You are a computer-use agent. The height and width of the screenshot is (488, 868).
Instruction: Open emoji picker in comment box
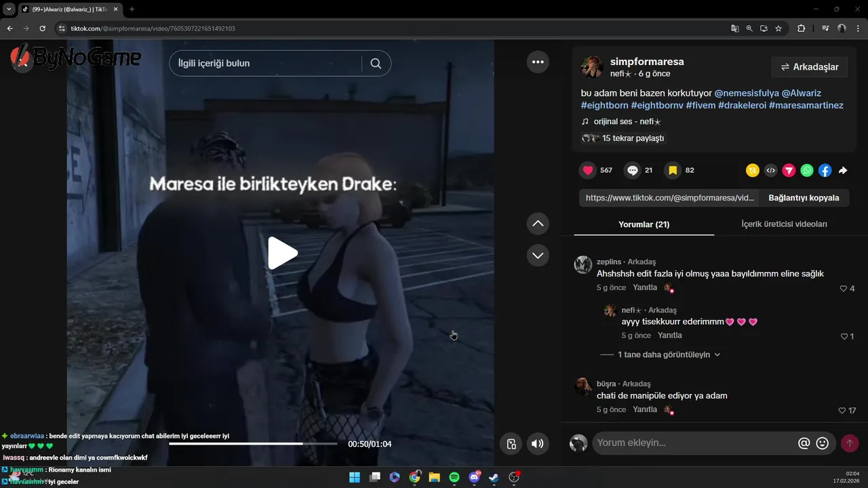(823, 443)
